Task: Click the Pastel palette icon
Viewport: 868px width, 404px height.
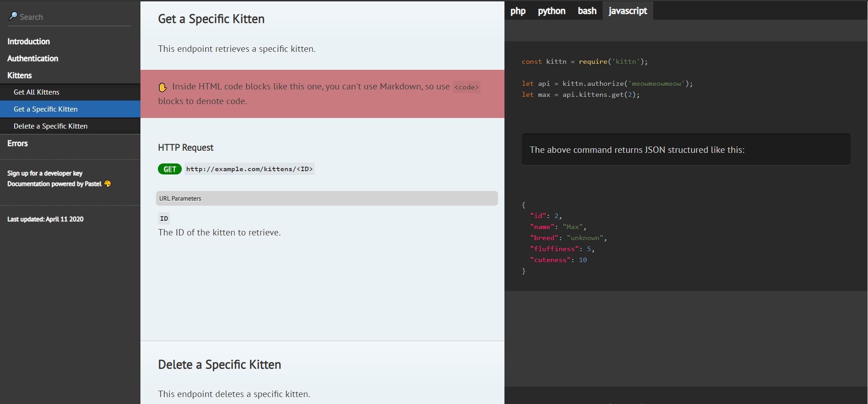Action: pos(107,184)
